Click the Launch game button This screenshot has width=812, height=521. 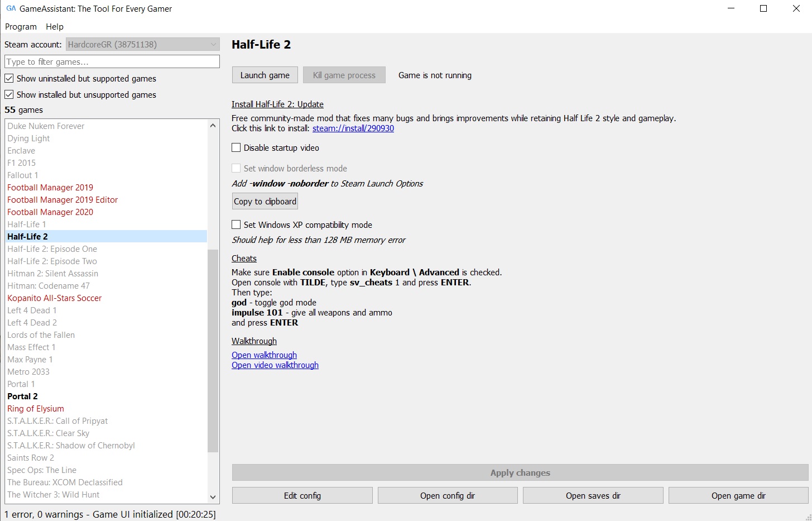(265, 75)
